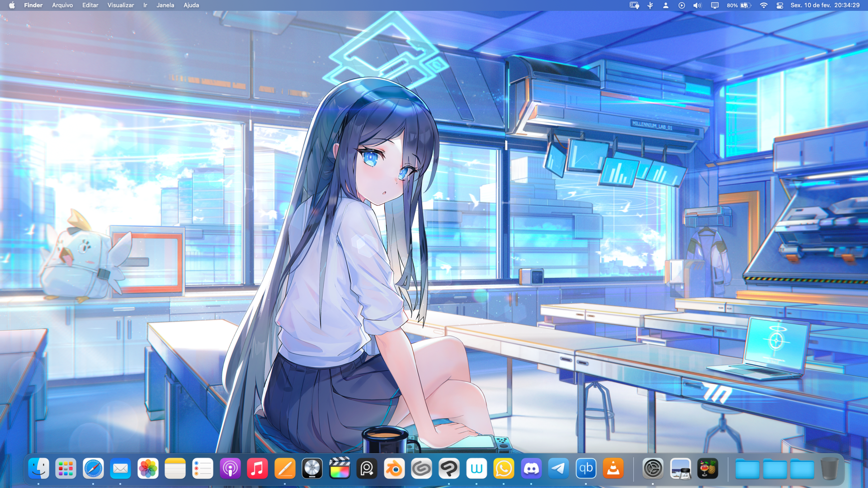The image size is (868, 488).
Task: Open Control Center toggles icon
Action: click(780, 5)
